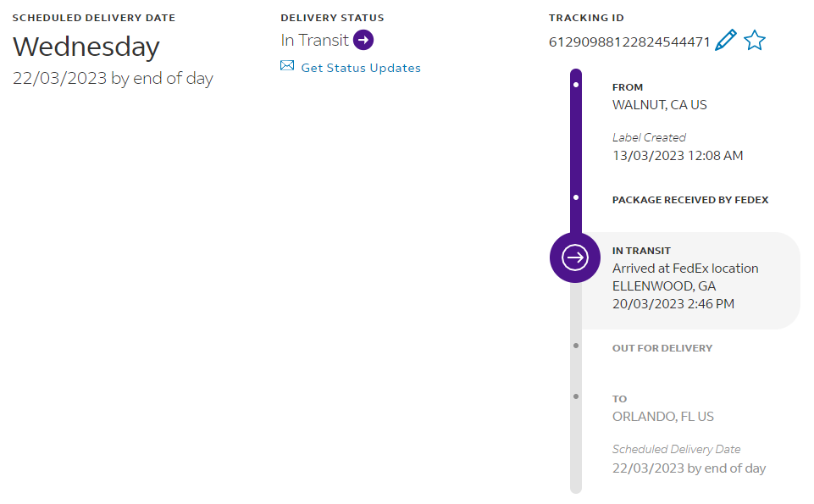Click the Label Created timestamp 13/03/2023
This screenshot has height=504, width=814.
pyautogui.click(x=678, y=156)
